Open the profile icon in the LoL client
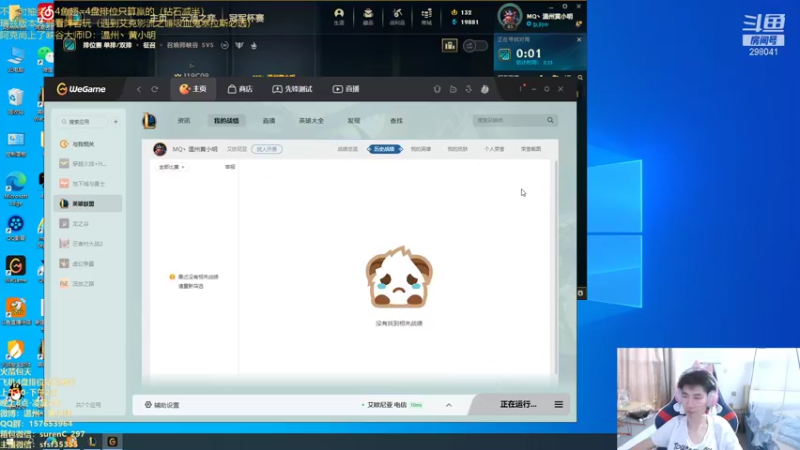The width and height of the screenshot is (800, 450). point(339,16)
